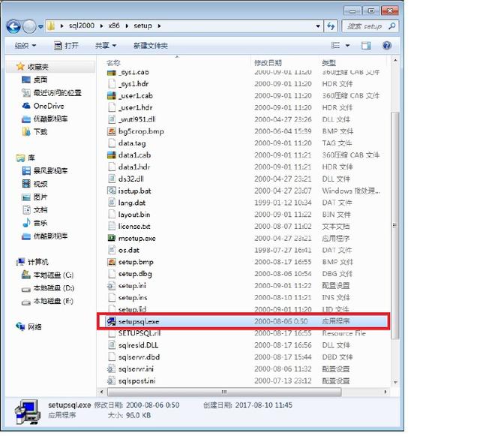Select the _wutl951.dll file icon
Screen dimensions: 480x448
click(112, 119)
